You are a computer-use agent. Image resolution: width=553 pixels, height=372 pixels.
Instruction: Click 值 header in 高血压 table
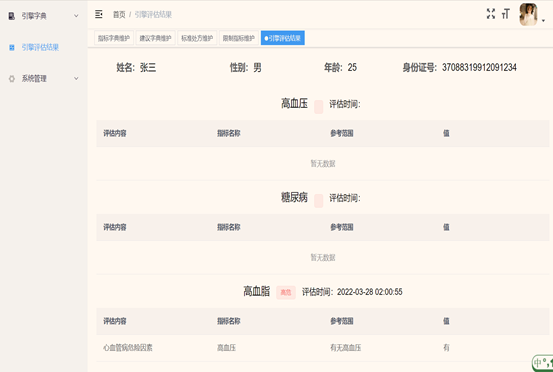click(x=446, y=133)
